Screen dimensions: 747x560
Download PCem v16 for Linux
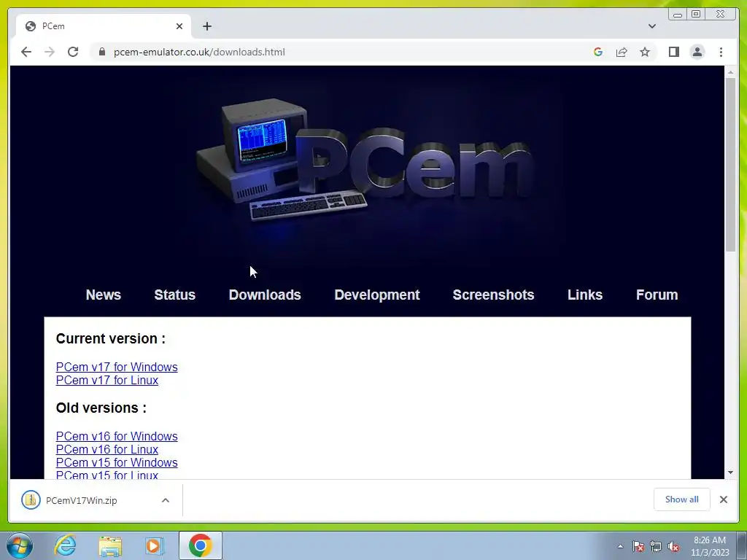tap(107, 449)
